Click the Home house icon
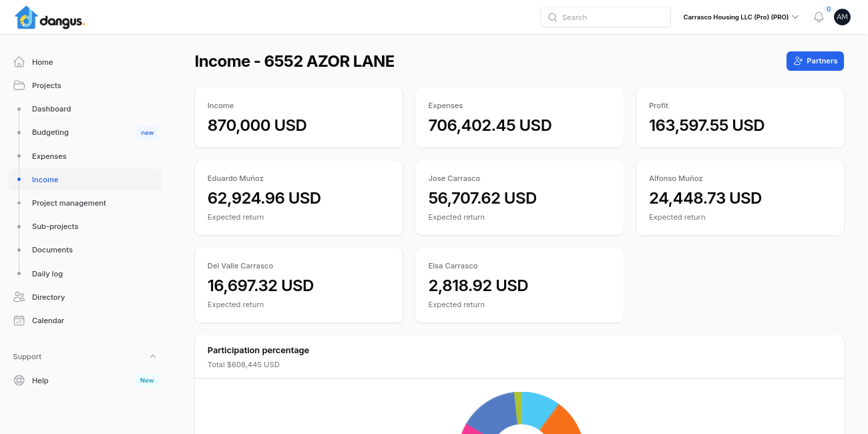Viewport: 868px width, 434px height. coord(19,62)
